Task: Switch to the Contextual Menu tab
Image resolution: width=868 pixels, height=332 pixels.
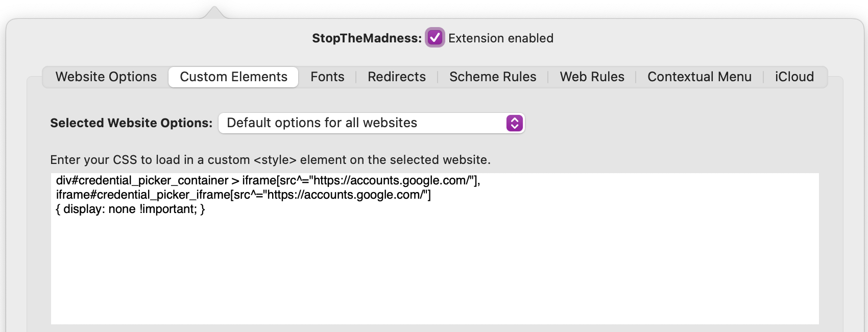Action: click(x=699, y=77)
